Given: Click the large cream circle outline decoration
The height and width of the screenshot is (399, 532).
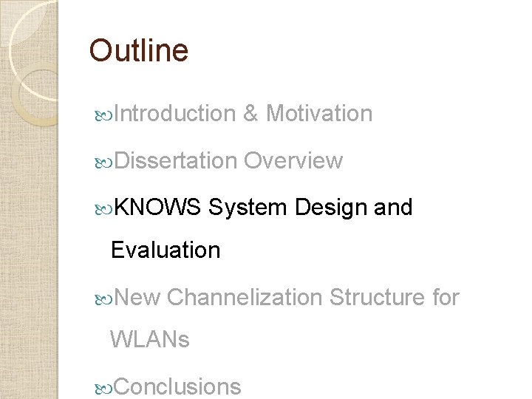Looking at the screenshot, I should point(33,50).
